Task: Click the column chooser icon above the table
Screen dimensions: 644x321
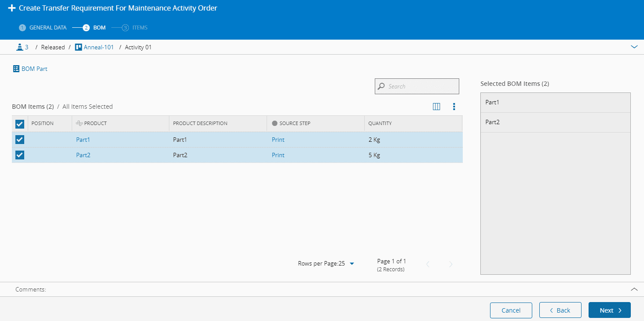Action: [436, 107]
